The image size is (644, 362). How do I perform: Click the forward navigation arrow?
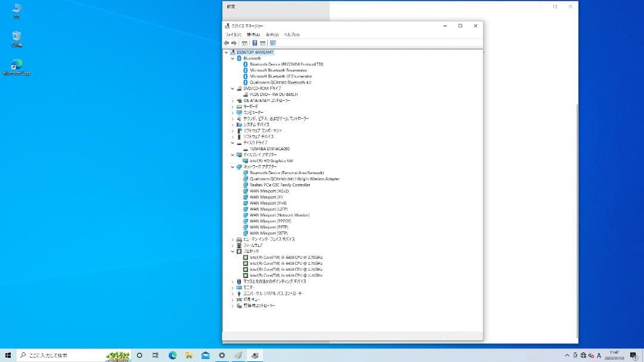tap(233, 43)
